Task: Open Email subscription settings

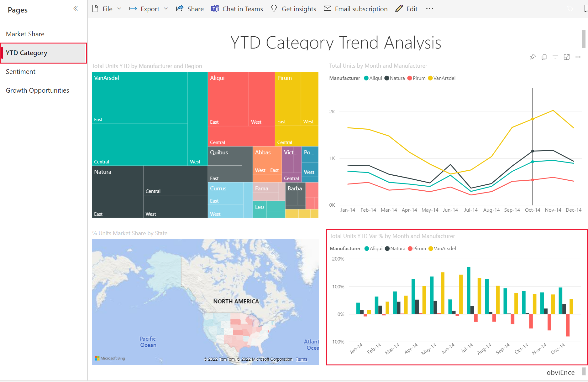Action: (x=355, y=8)
